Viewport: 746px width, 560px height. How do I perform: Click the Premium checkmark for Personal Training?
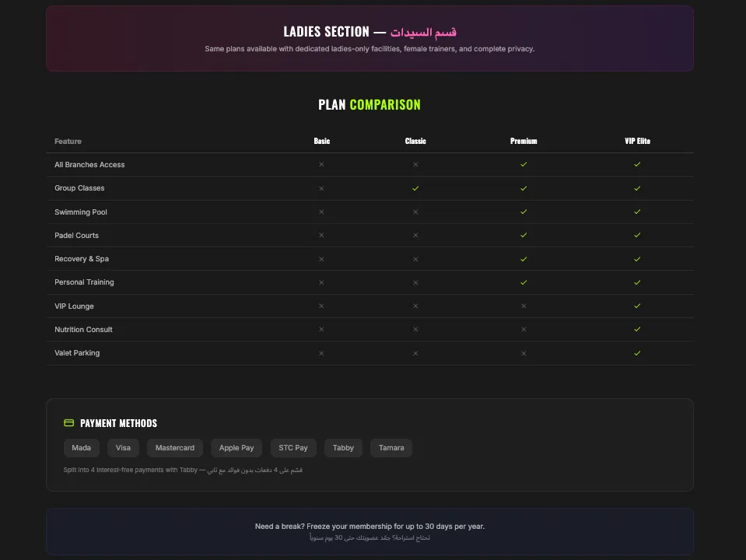524,282
